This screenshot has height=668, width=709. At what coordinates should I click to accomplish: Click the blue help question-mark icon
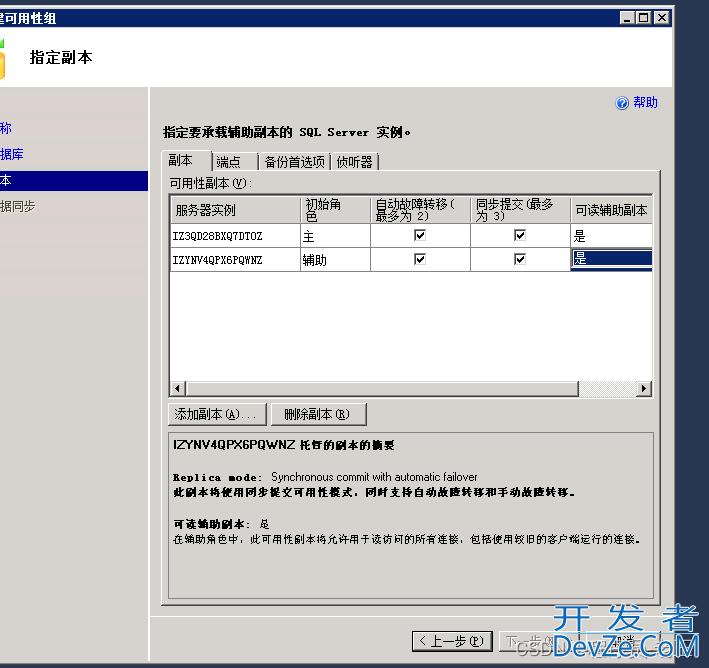click(622, 103)
